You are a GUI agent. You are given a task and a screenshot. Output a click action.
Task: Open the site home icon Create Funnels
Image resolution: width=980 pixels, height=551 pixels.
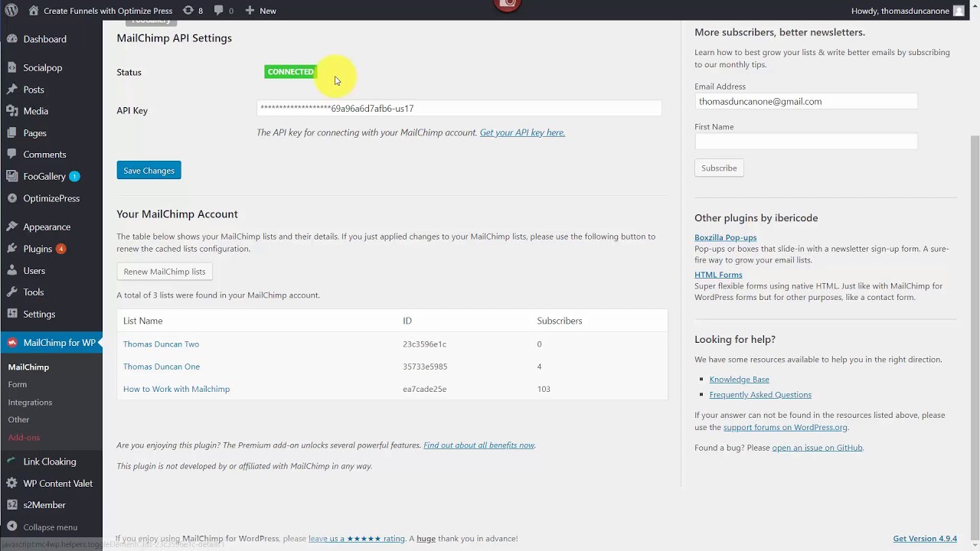click(34, 11)
